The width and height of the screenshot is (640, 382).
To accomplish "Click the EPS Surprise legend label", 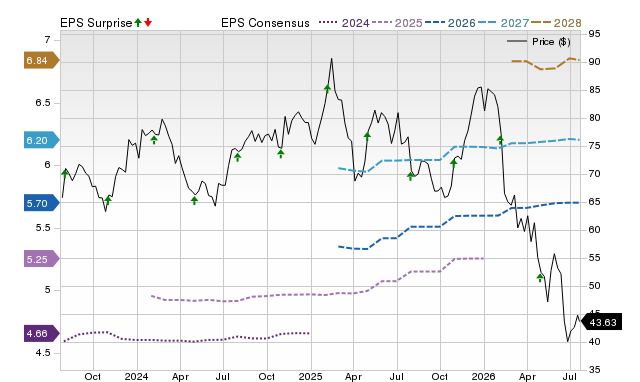I will (x=96, y=23).
